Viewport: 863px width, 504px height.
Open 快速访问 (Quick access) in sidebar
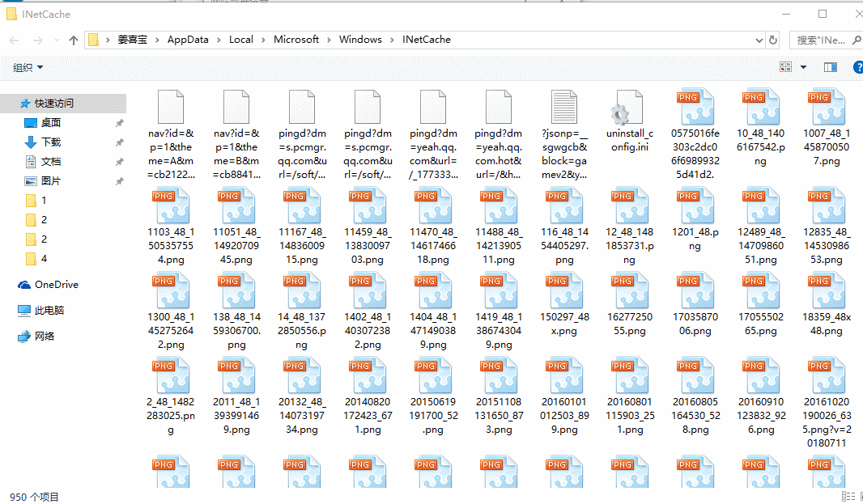coord(53,104)
